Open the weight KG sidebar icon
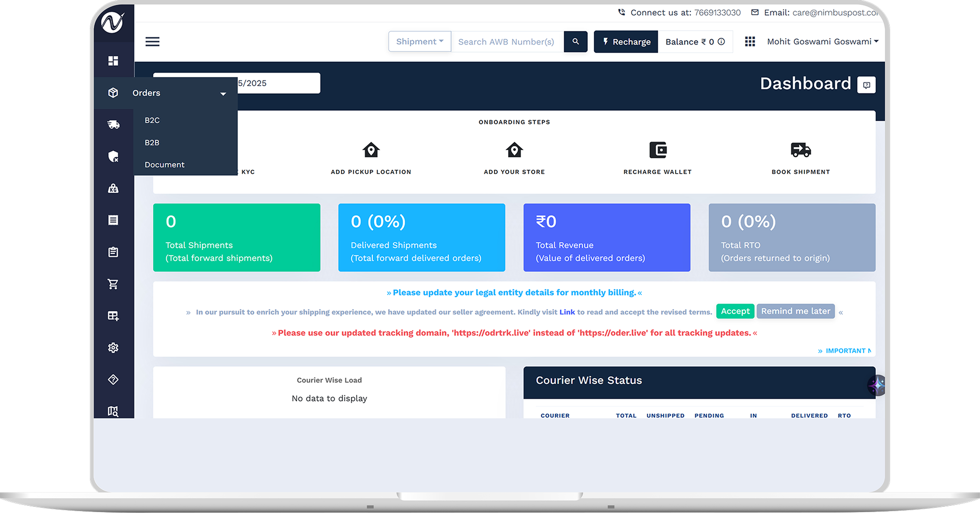Viewport: 980px width, 513px height. coord(113,188)
